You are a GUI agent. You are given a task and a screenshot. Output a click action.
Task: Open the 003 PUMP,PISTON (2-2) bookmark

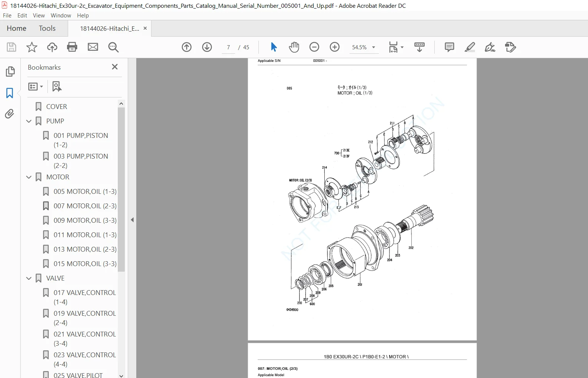tap(81, 161)
